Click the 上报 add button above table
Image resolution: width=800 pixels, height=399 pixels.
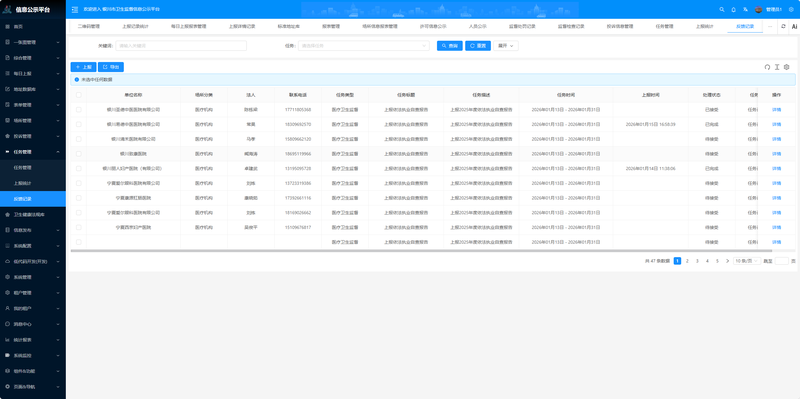[83, 67]
